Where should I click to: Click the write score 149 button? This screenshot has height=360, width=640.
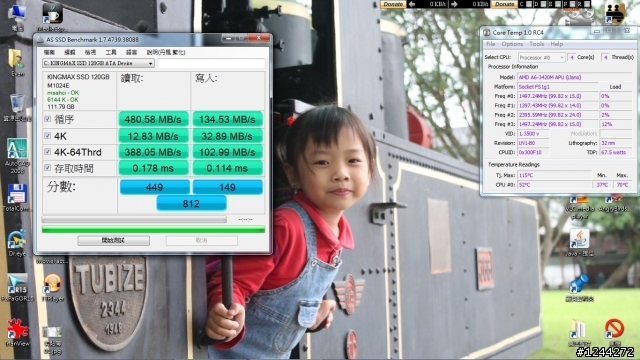click(227, 187)
